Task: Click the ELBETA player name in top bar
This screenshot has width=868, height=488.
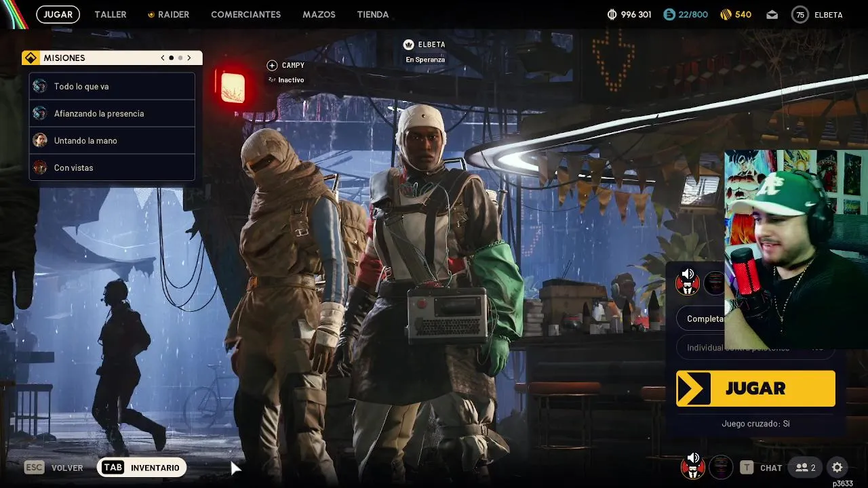Action: click(x=829, y=14)
